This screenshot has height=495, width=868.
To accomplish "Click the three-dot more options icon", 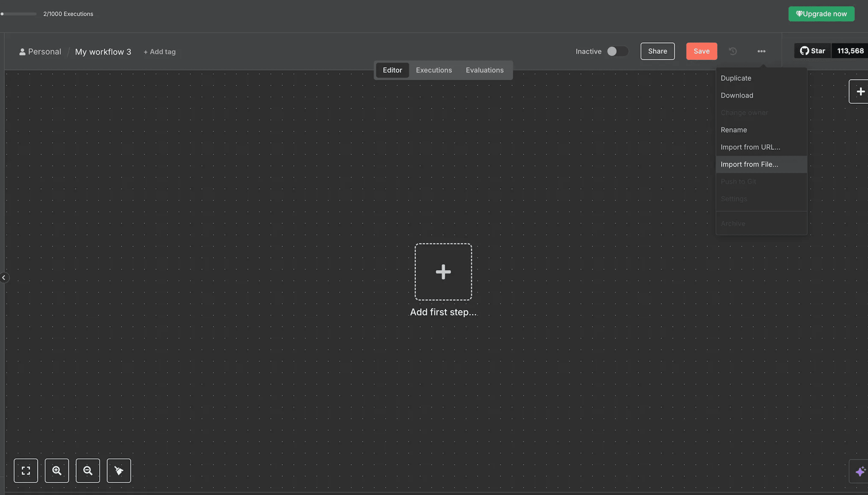I will 761,51.
